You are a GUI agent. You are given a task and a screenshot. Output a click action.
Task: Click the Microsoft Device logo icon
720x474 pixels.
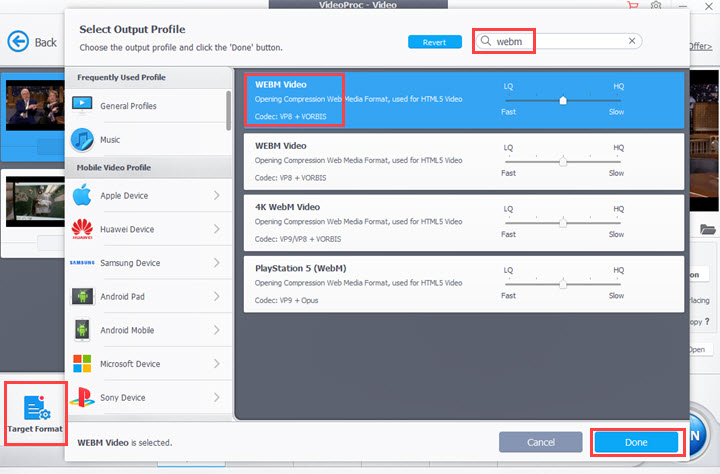82,363
